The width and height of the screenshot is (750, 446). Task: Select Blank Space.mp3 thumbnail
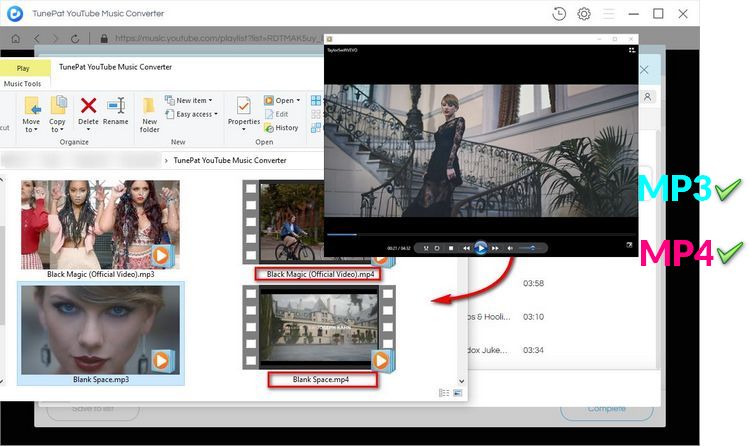pyautogui.click(x=100, y=330)
